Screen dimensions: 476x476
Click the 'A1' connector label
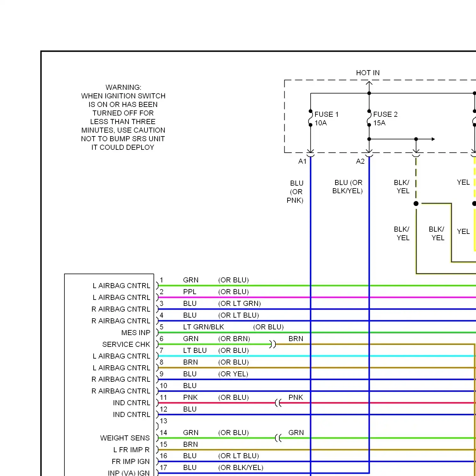(x=302, y=161)
